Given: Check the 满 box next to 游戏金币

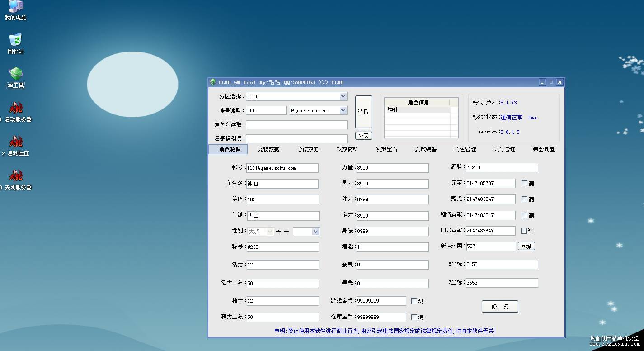Looking at the screenshot, I should (414, 301).
